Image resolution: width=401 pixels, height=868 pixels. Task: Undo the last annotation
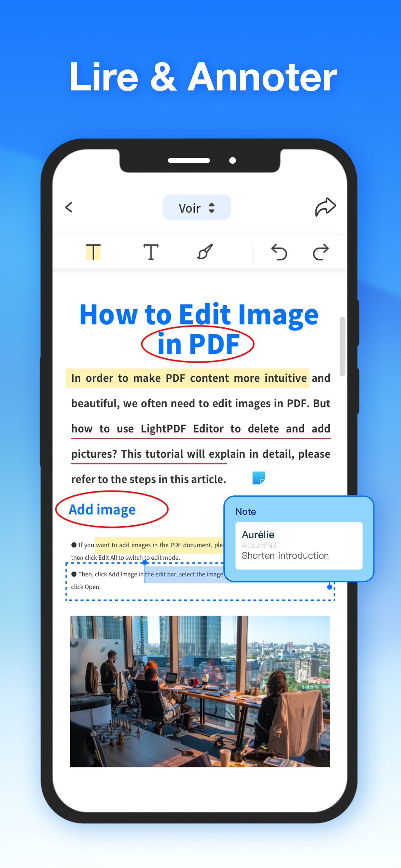279,252
